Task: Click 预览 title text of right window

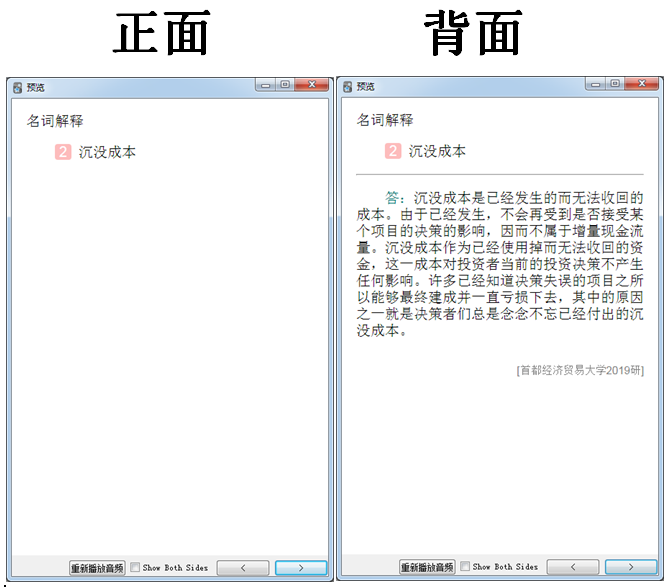Action: [365, 87]
